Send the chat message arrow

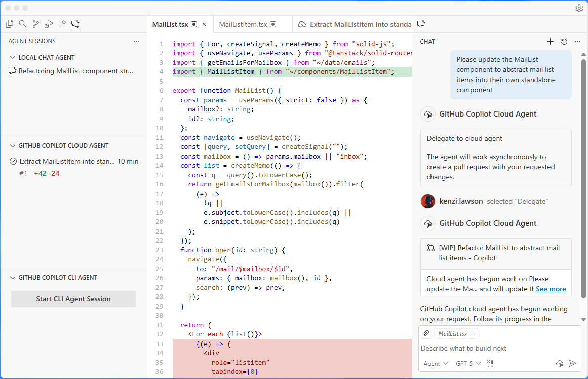pos(573,363)
